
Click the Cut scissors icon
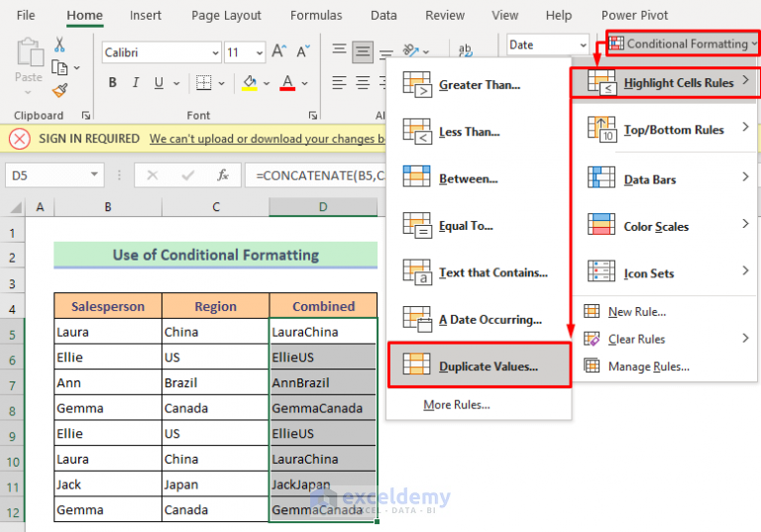pyautogui.click(x=59, y=45)
